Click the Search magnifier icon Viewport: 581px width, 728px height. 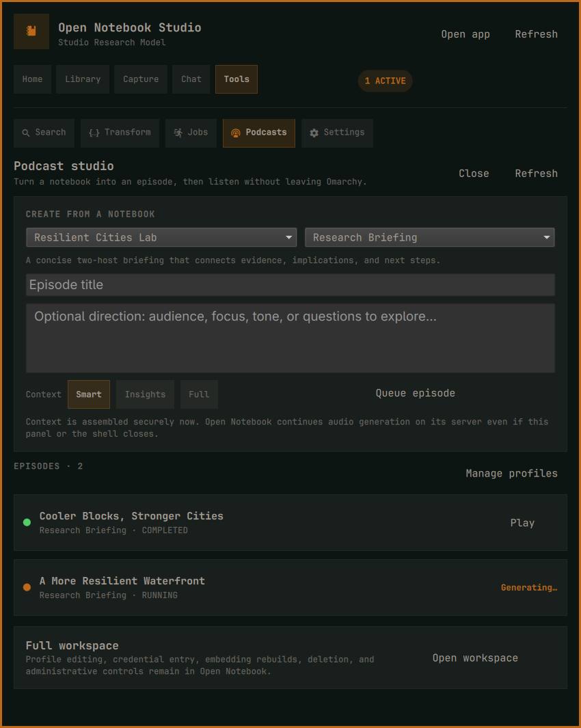26,133
